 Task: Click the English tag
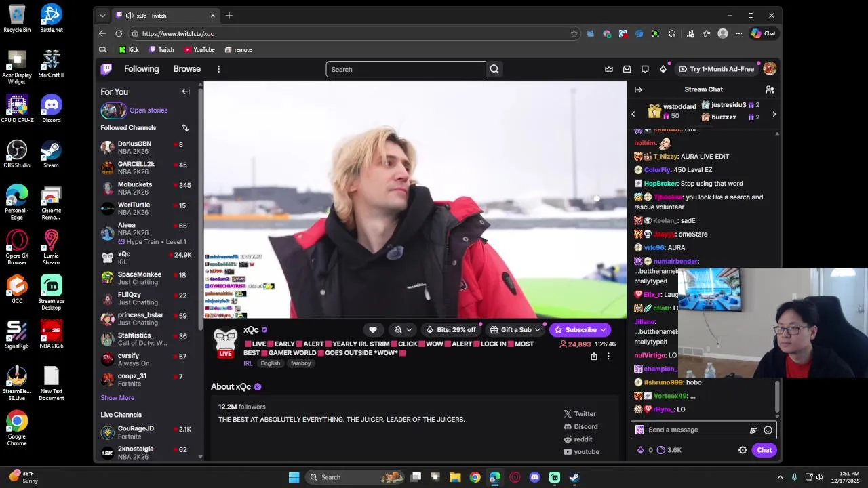pos(270,364)
